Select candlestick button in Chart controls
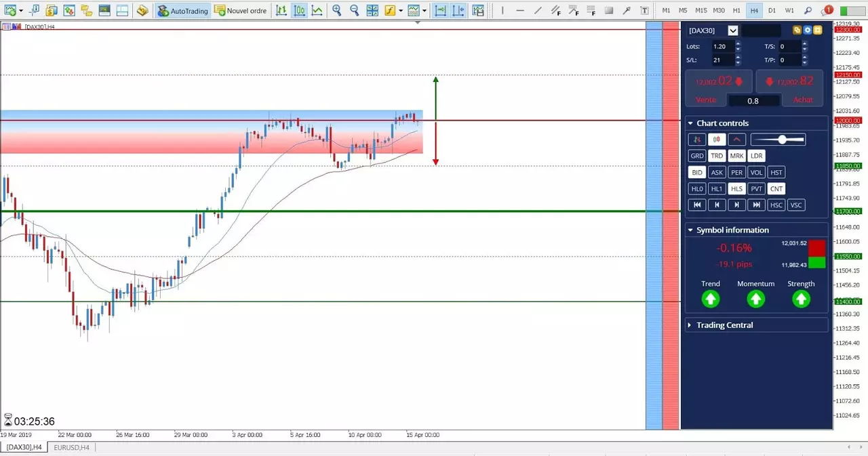This screenshot has height=456, width=868. click(x=717, y=140)
